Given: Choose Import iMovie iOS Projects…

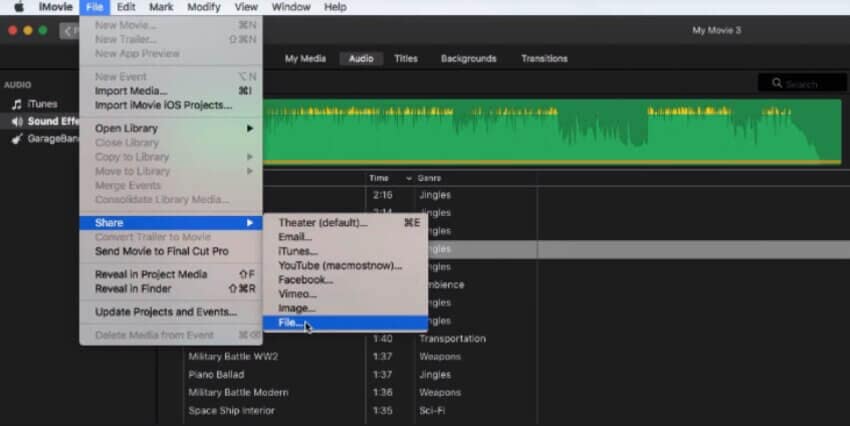Looking at the screenshot, I should pyautogui.click(x=171, y=105).
